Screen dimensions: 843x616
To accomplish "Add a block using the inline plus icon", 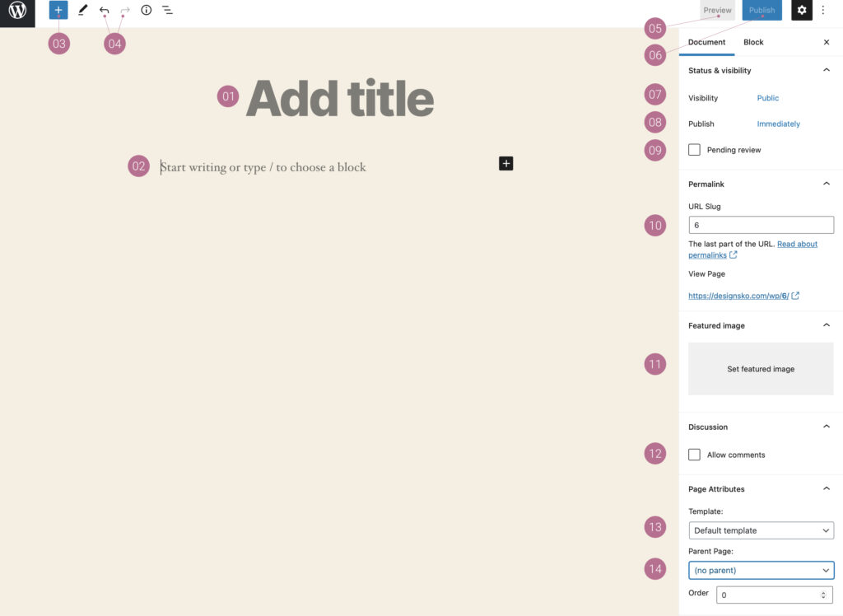I will pos(505,163).
